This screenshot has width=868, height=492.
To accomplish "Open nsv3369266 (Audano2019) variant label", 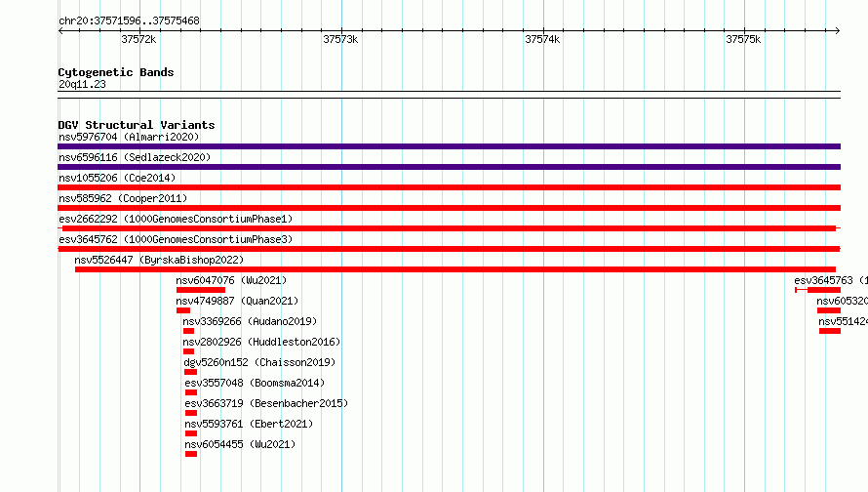I will [250, 321].
